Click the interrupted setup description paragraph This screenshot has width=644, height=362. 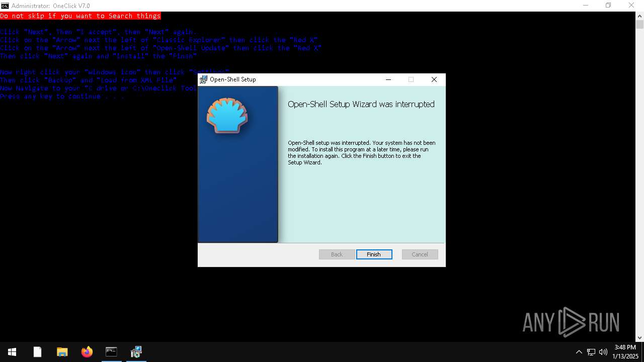(x=362, y=152)
